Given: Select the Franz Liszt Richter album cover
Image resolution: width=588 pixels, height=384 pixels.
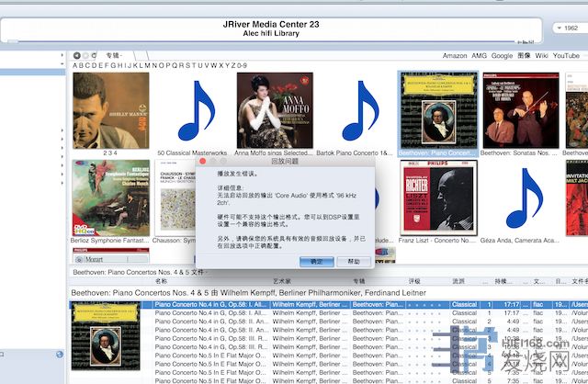Looking at the screenshot, I should [438, 196].
